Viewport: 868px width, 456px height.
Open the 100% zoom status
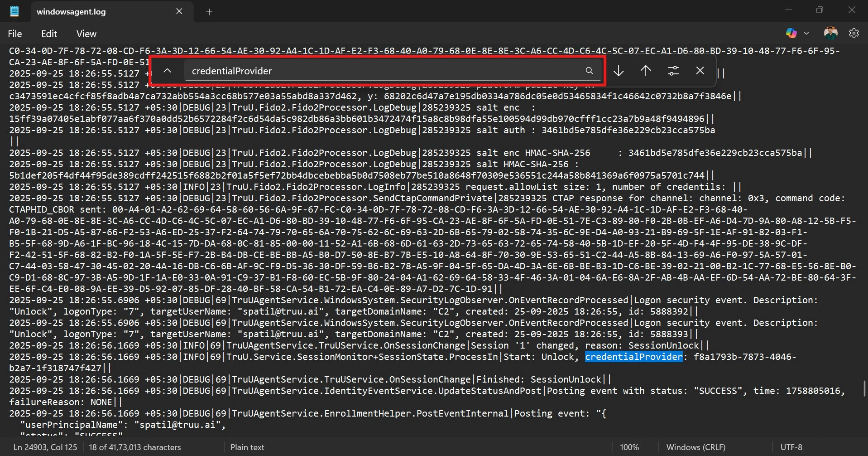[629, 447]
